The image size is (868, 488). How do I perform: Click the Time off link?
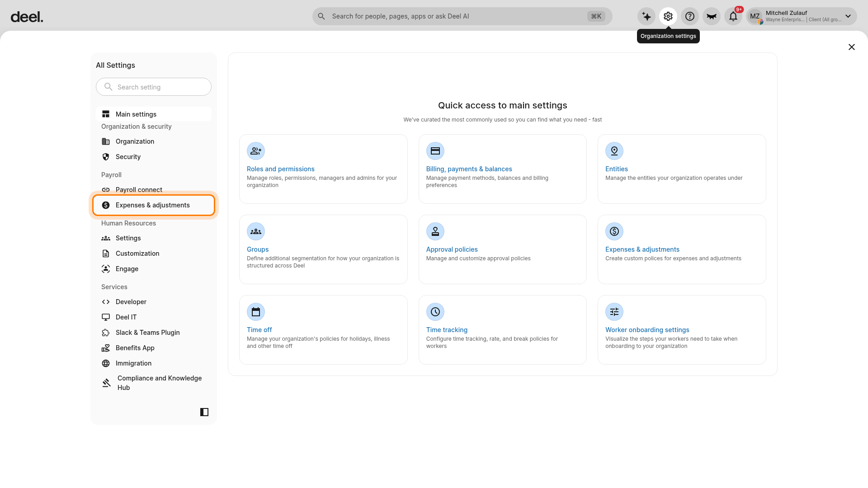259,330
